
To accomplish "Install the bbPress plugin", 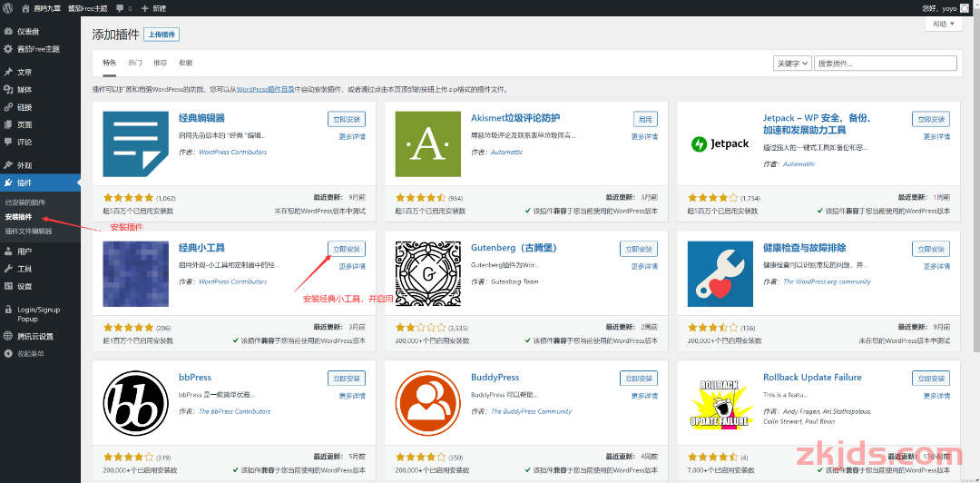I will (347, 379).
